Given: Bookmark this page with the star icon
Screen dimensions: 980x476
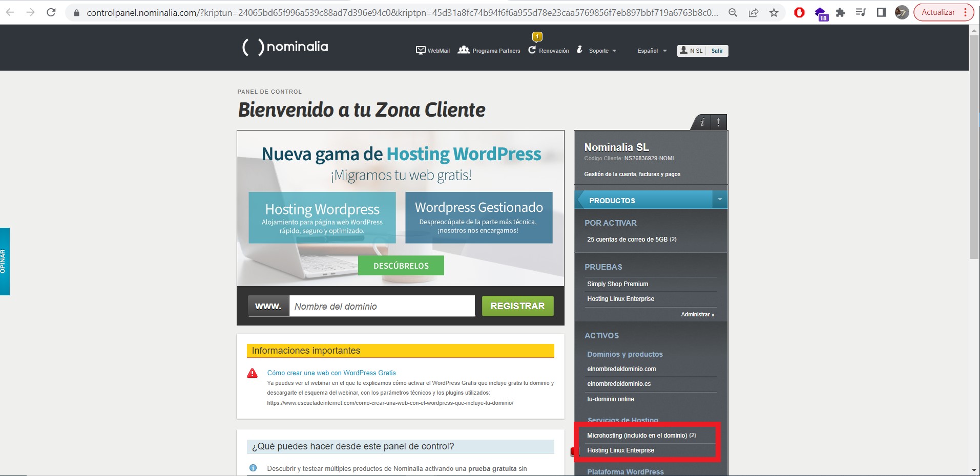Looking at the screenshot, I should point(774,13).
